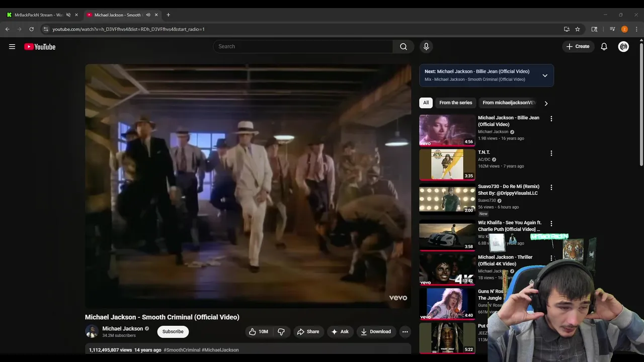This screenshot has height=362, width=644.
Task: Open options for T.N.T. suggestion
Action: 551,153
